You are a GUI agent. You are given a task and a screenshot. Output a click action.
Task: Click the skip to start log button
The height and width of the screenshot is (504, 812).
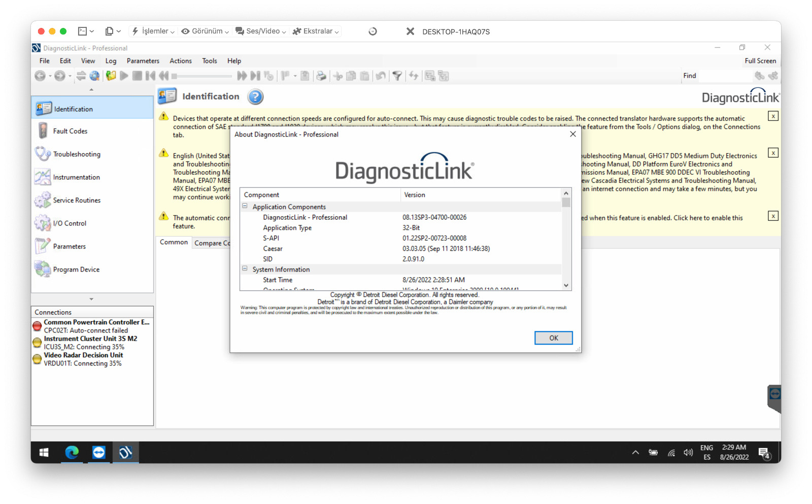(150, 76)
